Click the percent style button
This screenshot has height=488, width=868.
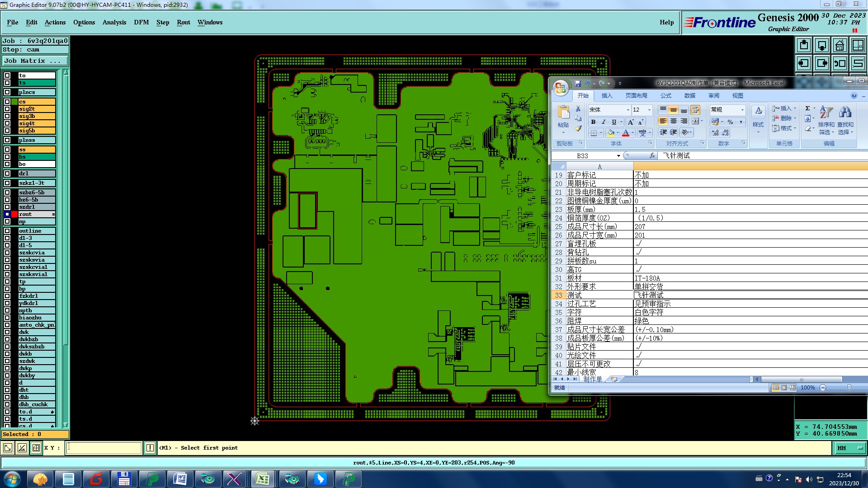[730, 122]
